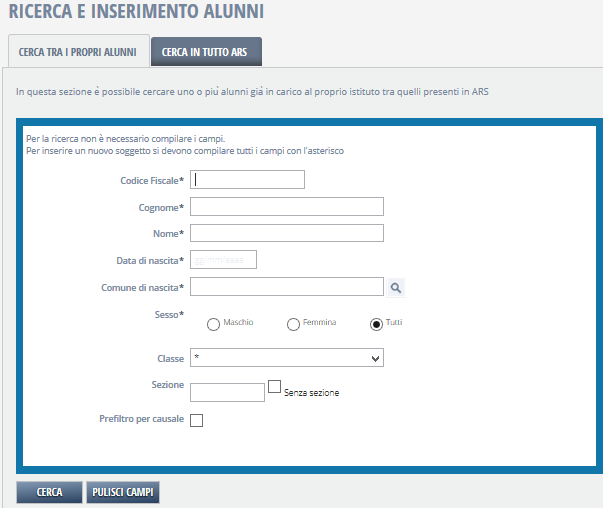Screen dimensions: 603x508
Task: Choose the Tutti sex option
Action: [x=376, y=324]
